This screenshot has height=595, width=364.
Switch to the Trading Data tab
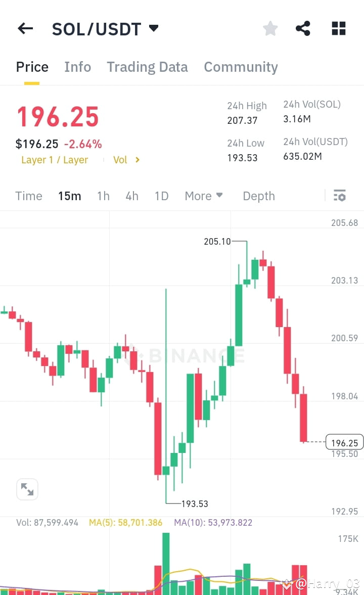147,67
